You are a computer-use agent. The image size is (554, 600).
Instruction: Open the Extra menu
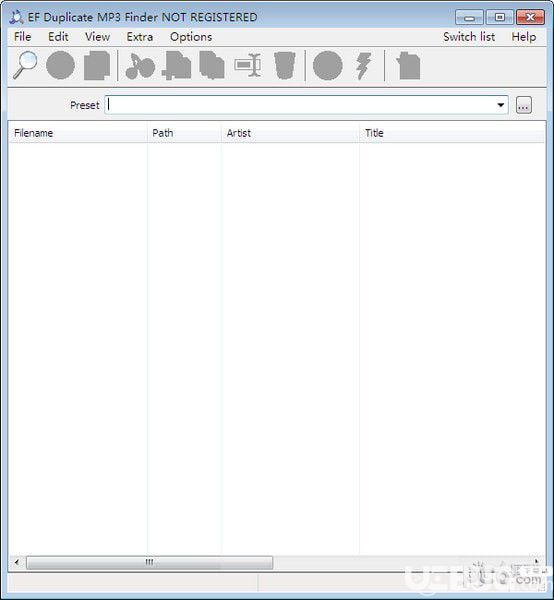point(140,37)
